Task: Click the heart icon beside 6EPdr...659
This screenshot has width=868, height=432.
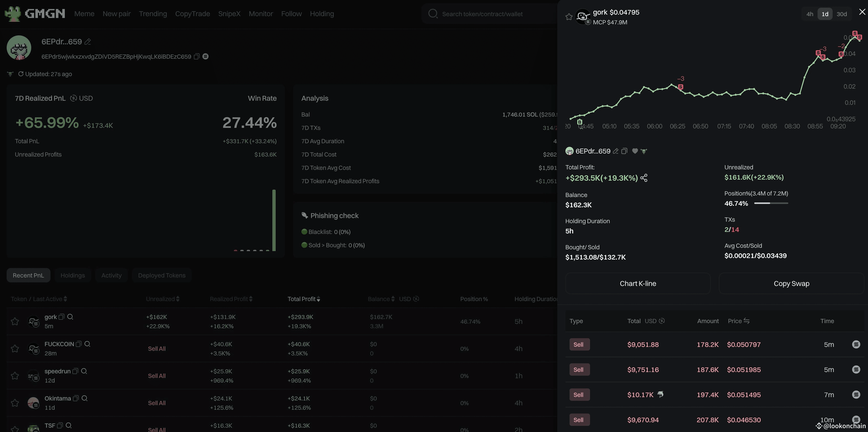Action: [635, 151]
